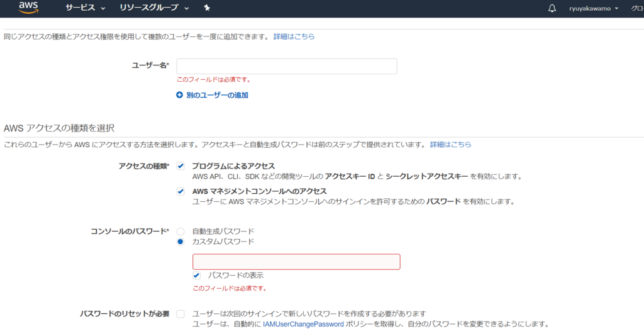Image resolution: width=644 pixels, height=336 pixels.
Task: Open 詳細はこちら link under access type section
Action: 450,145
